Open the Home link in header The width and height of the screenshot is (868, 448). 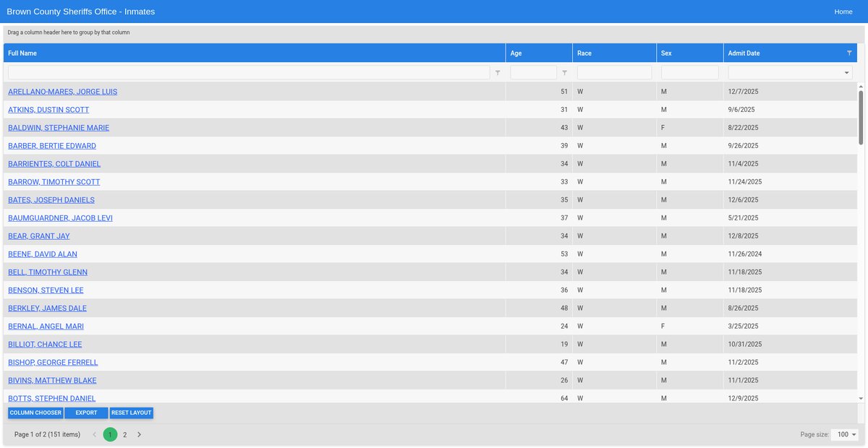click(x=843, y=12)
